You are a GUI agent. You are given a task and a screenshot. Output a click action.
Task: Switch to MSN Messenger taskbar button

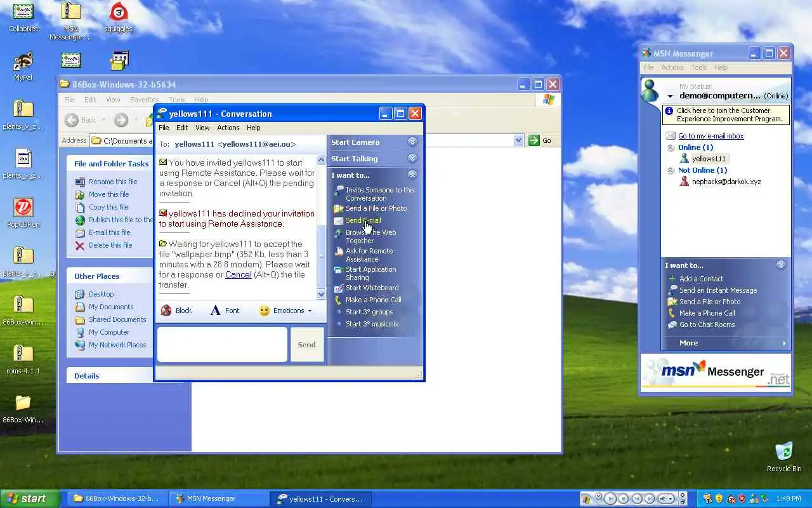click(218, 498)
